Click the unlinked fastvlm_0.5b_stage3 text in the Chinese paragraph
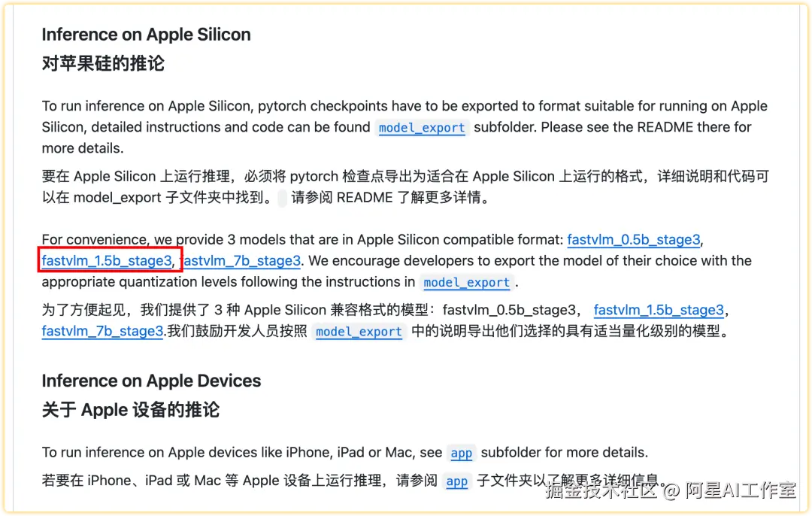This screenshot has width=812, height=516. [510, 310]
